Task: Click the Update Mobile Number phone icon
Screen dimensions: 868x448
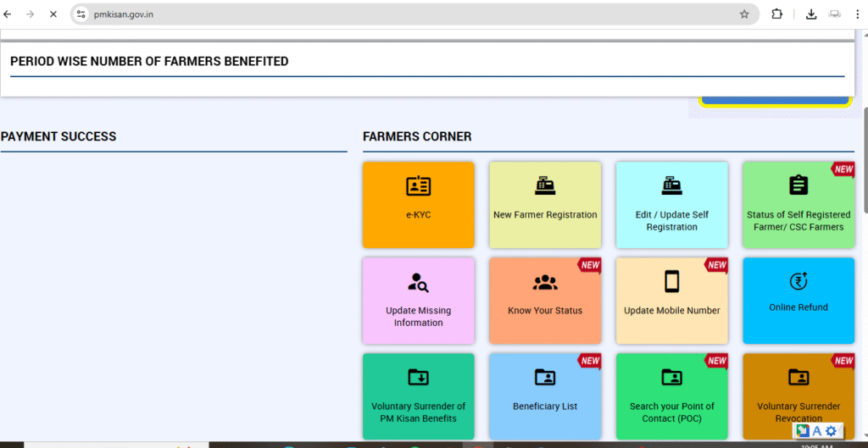Action: tap(671, 281)
